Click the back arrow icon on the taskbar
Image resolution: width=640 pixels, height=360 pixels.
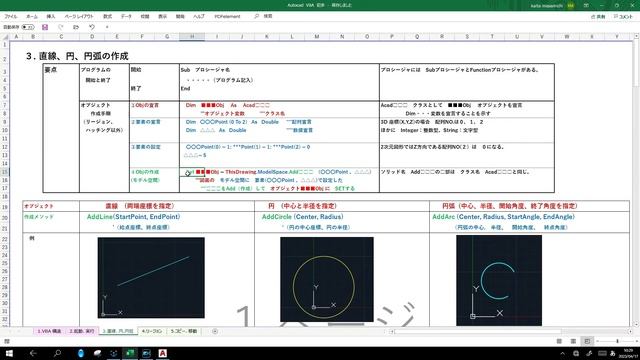point(33,353)
